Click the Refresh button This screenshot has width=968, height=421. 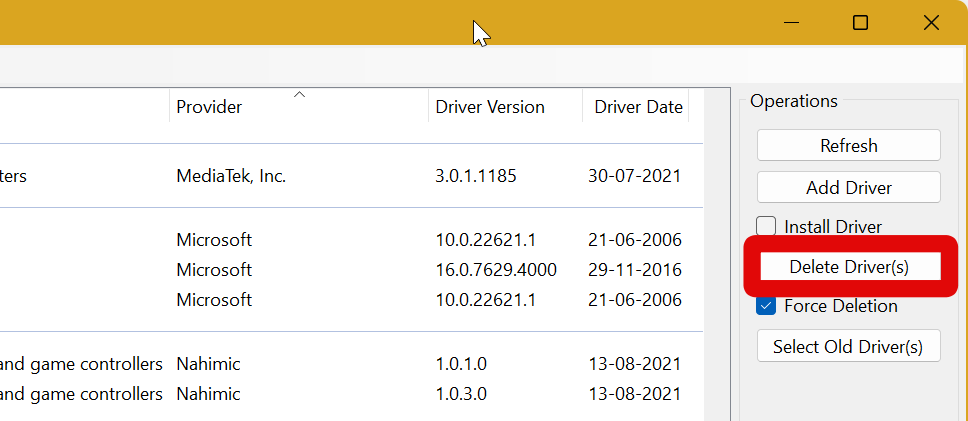pyautogui.click(x=848, y=145)
